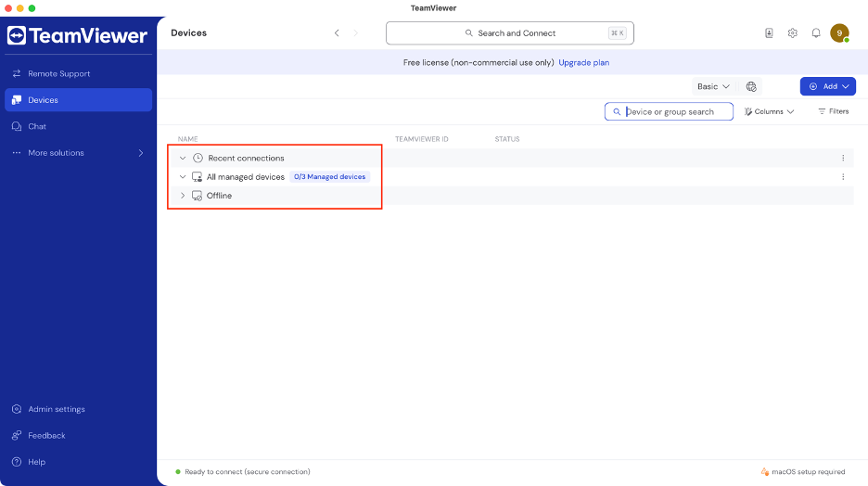Image resolution: width=868 pixels, height=486 pixels.
Task: Click the Chat bubble icon
Action: [17, 126]
